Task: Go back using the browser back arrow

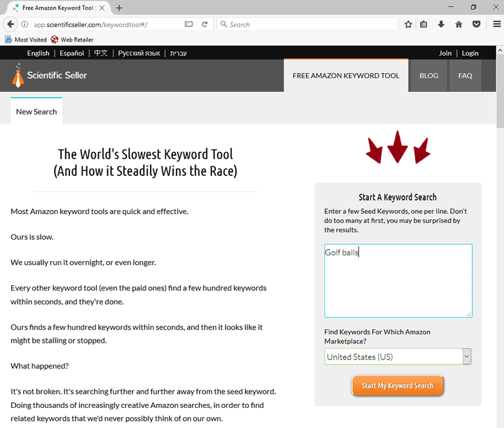Action: coord(10,25)
